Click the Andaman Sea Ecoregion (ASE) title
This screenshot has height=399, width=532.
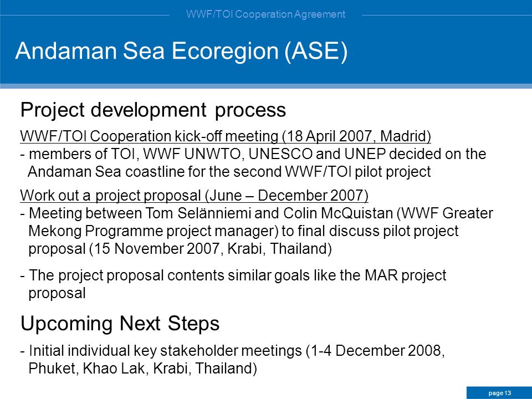click(x=182, y=51)
